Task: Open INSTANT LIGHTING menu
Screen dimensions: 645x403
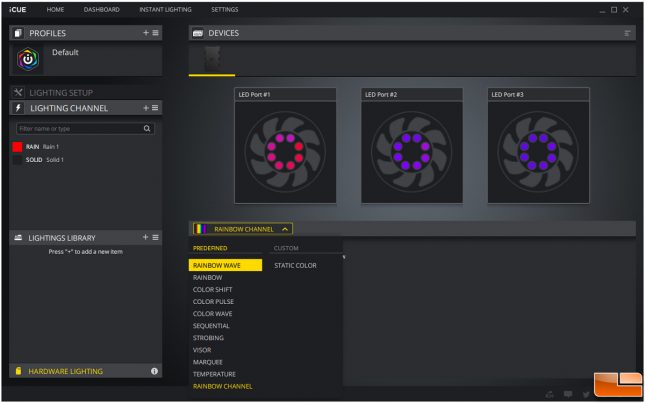Action: pyautogui.click(x=165, y=9)
